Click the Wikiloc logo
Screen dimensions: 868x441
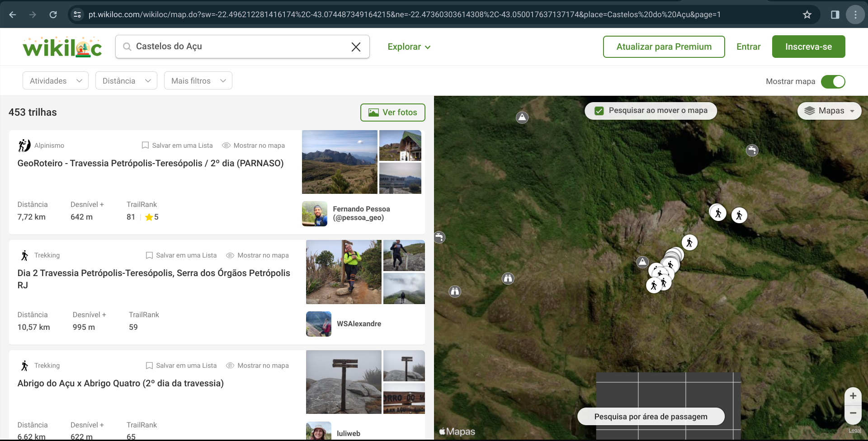62,47
